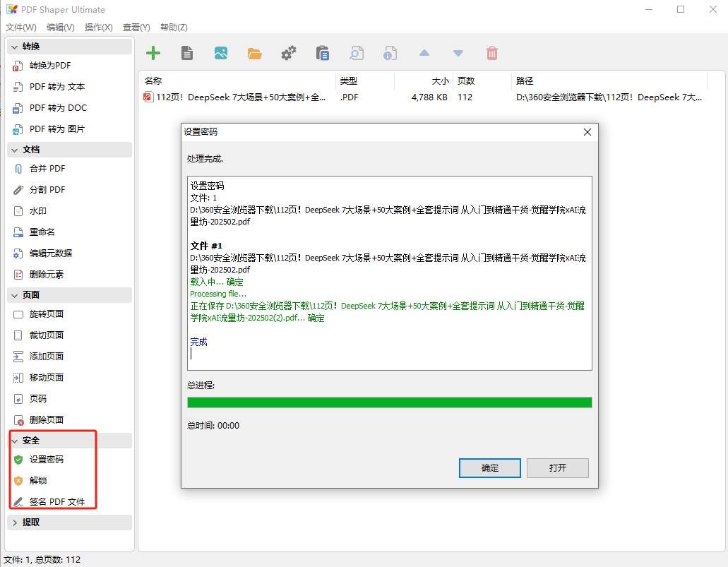This screenshot has width=728, height=567.
Task: Choose 合并 PDF in the sidebar
Action: pyautogui.click(x=47, y=169)
